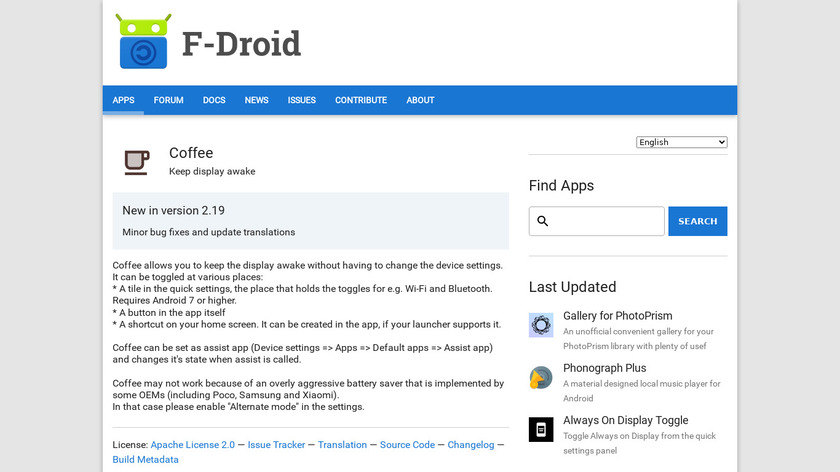The width and height of the screenshot is (840, 472).
Task: Open the NEWS navigation item
Action: click(257, 100)
